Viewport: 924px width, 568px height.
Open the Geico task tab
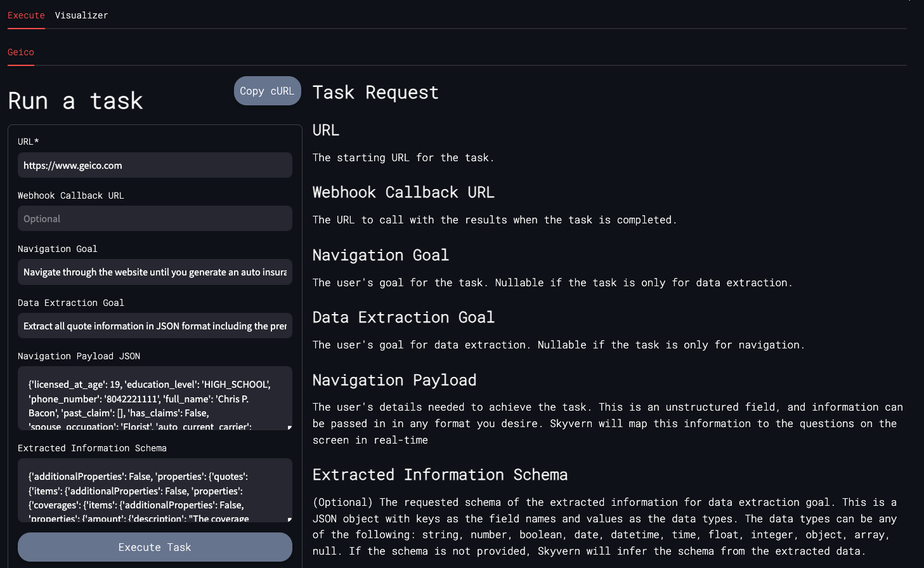click(x=21, y=52)
